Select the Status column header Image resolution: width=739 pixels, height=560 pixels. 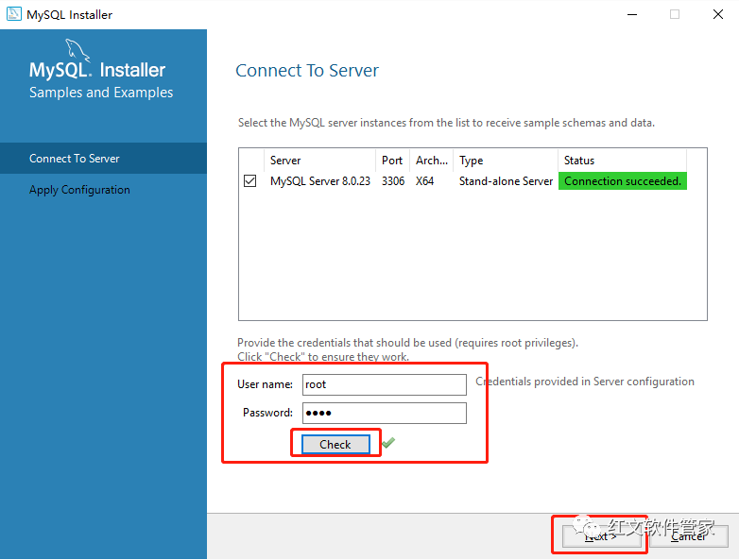coord(622,161)
